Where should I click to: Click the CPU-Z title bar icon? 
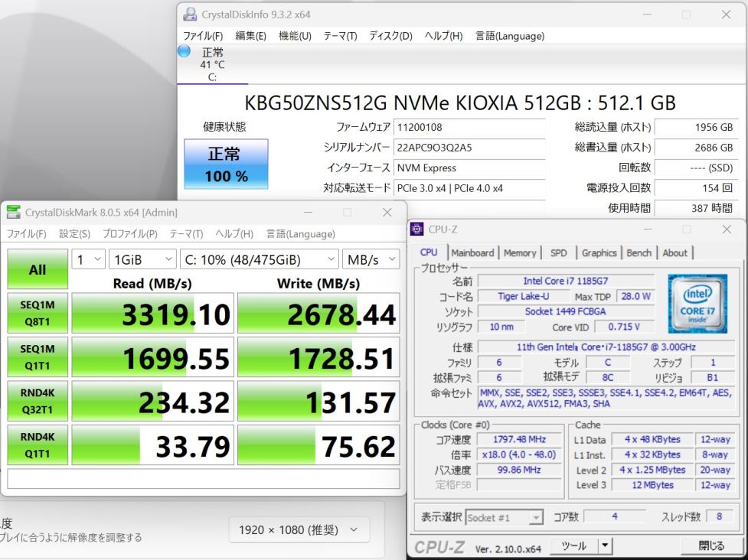[x=417, y=229]
